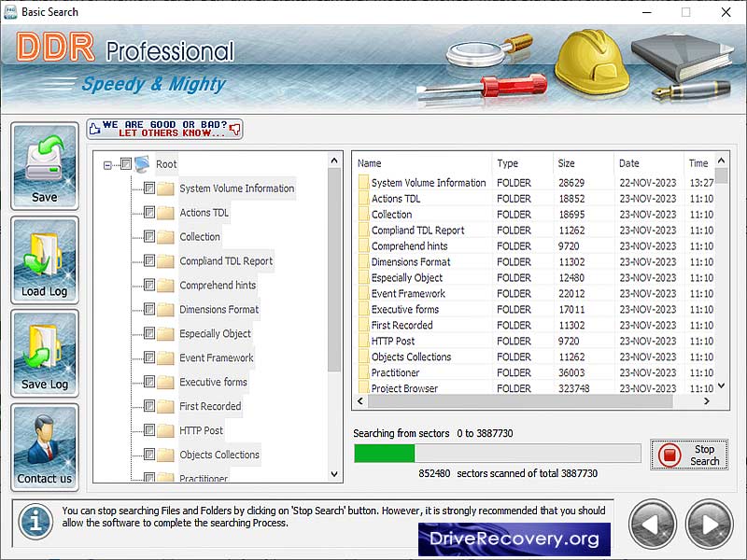Select the First Recorded tree item
This screenshot has width=747, height=560.
pyautogui.click(x=210, y=406)
